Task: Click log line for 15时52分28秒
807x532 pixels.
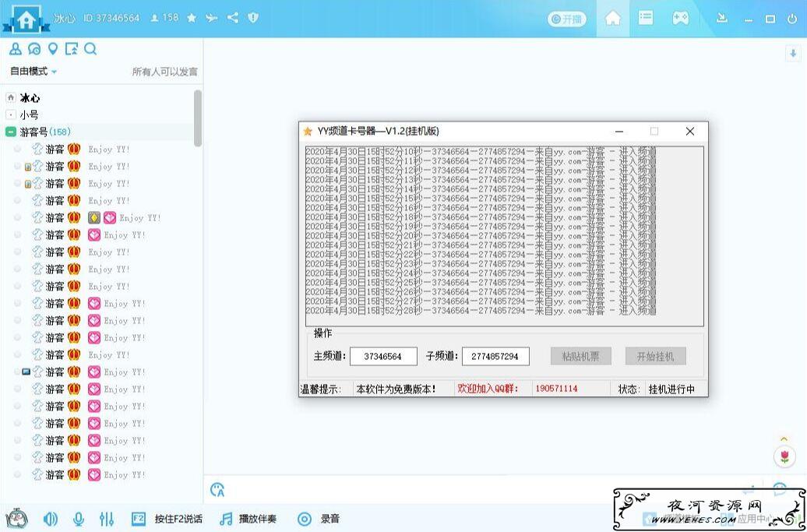Action: (480, 310)
